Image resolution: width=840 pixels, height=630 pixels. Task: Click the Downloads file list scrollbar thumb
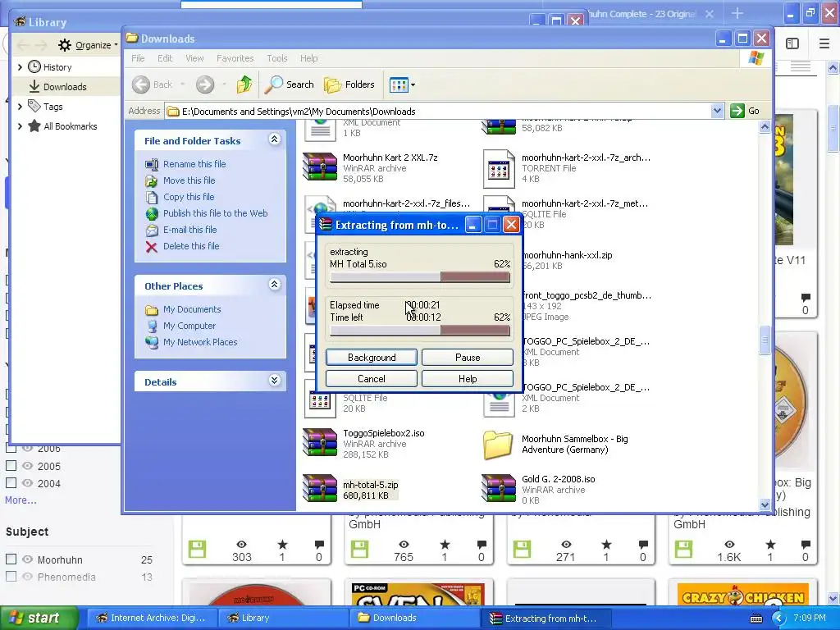coord(765,340)
